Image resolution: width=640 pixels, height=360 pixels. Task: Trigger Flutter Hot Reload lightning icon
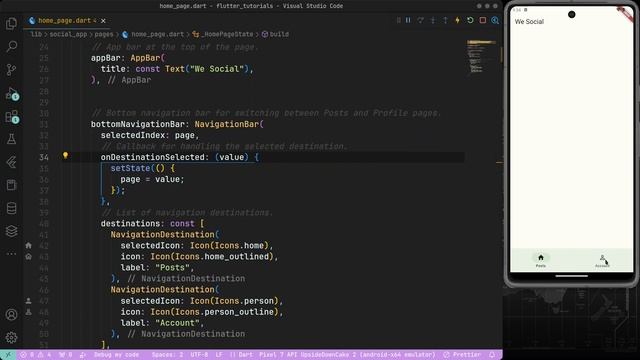(458, 20)
